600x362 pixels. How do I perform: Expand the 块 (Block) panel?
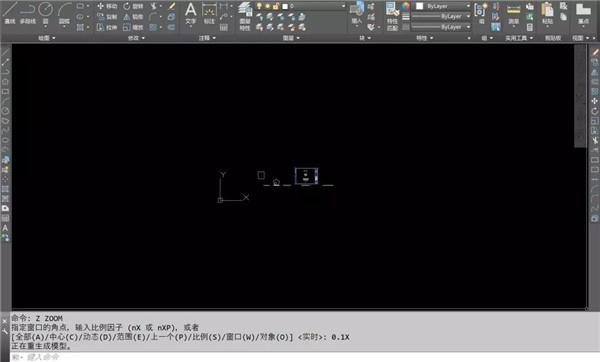tap(365, 38)
